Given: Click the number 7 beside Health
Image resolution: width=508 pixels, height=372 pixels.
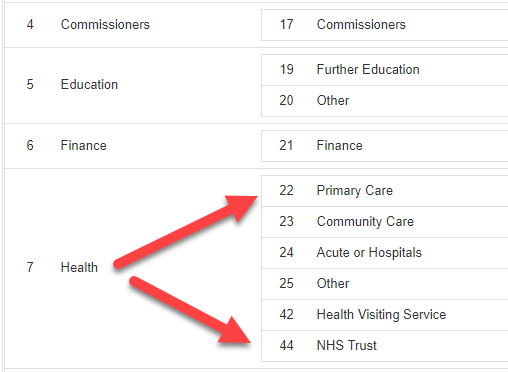Looking at the screenshot, I should coord(30,267).
